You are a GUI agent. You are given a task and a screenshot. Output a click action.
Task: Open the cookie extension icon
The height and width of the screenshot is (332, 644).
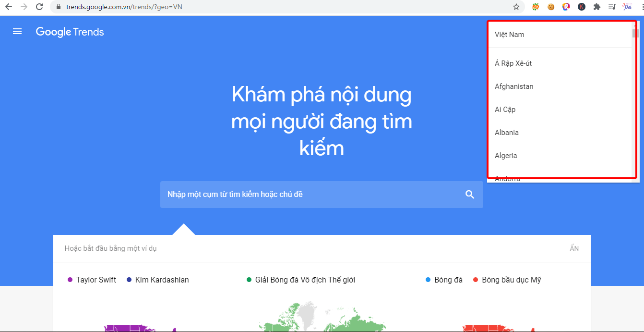click(551, 7)
